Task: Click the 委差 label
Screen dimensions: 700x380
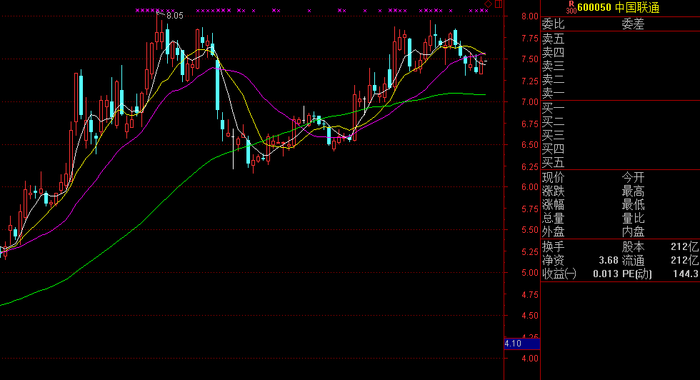Action: (x=633, y=24)
